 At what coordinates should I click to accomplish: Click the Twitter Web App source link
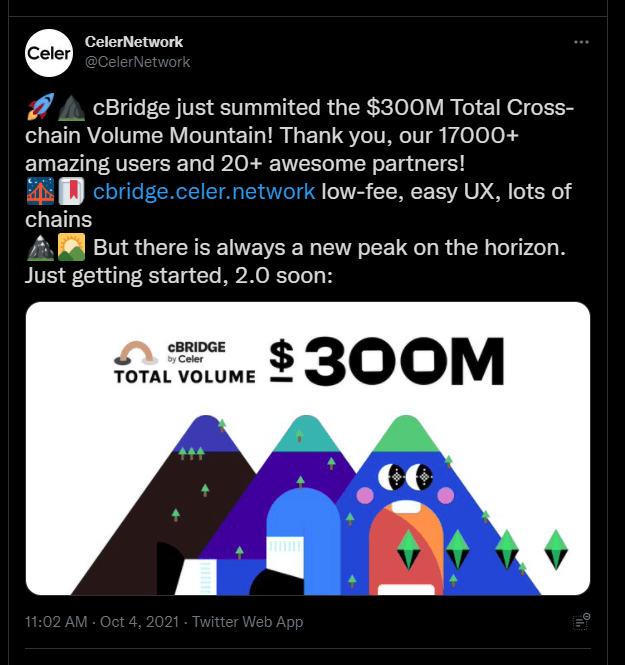click(x=247, y=621)
